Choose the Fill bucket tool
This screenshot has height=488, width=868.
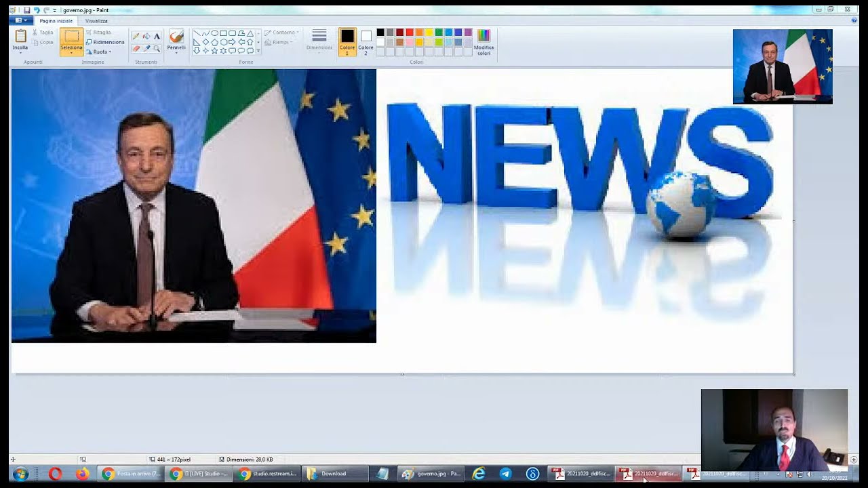coord(146,37)
